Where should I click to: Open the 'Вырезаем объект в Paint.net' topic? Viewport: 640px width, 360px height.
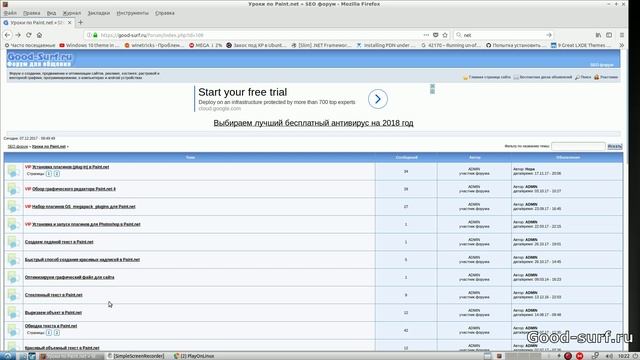(53, 313)
